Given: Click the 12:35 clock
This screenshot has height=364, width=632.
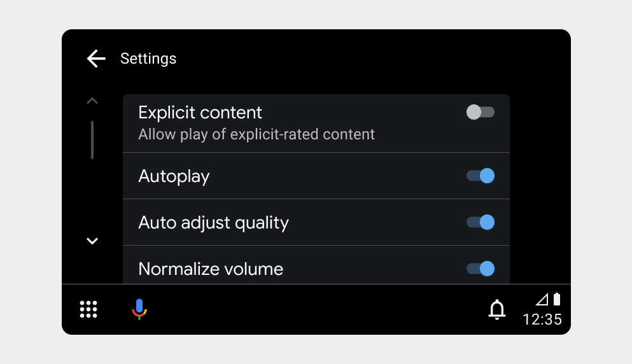Looking at the screenshot, I should pyautogui.click(x=542, y=319).
